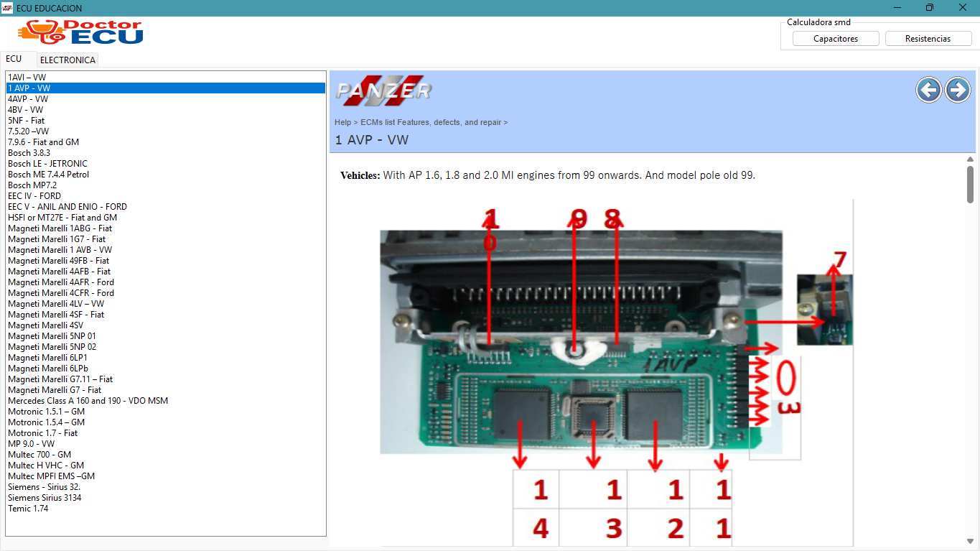980x551 pixels.
Task: Go forward with the right arrow button
Action: click(x=958, y=90)
